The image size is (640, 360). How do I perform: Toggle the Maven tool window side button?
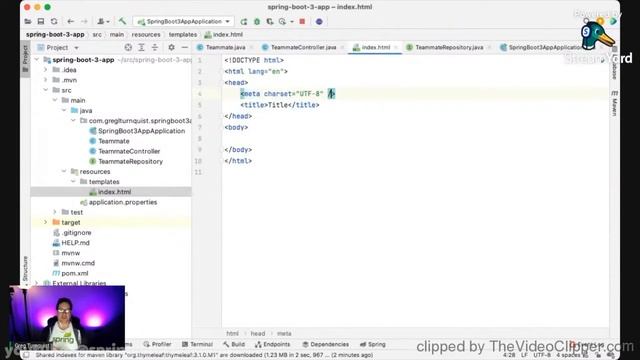pos(615,103)
